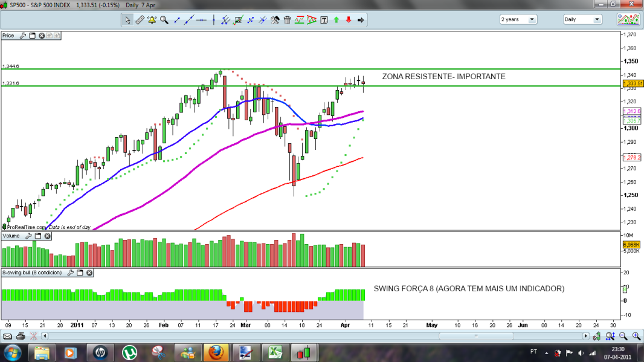The image size is (644, 362).
Task: Select the text annotation tool
Action: [324, 20]
